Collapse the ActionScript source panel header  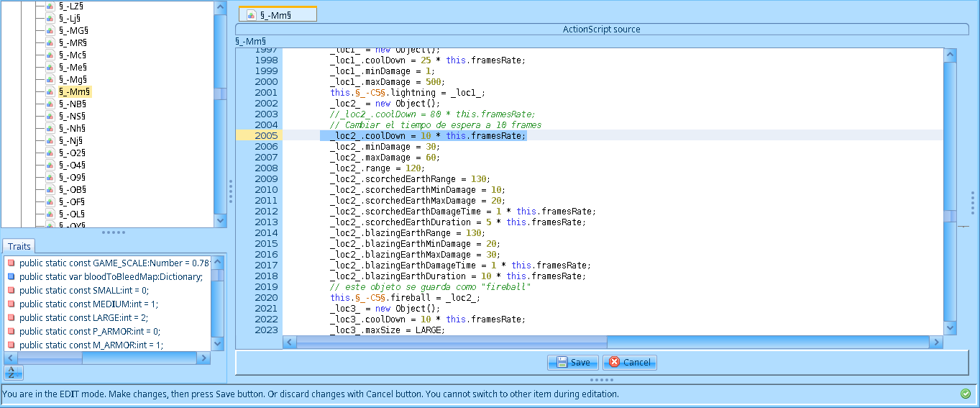coord(601,30)
